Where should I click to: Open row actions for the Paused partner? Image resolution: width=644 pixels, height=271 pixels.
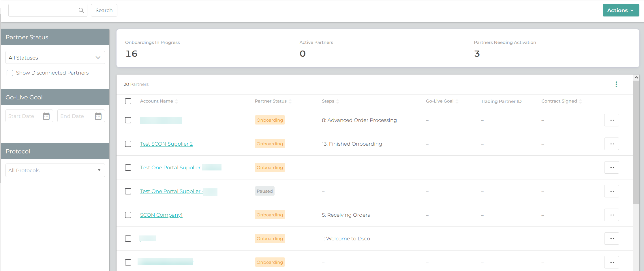(x=612, y=191)
